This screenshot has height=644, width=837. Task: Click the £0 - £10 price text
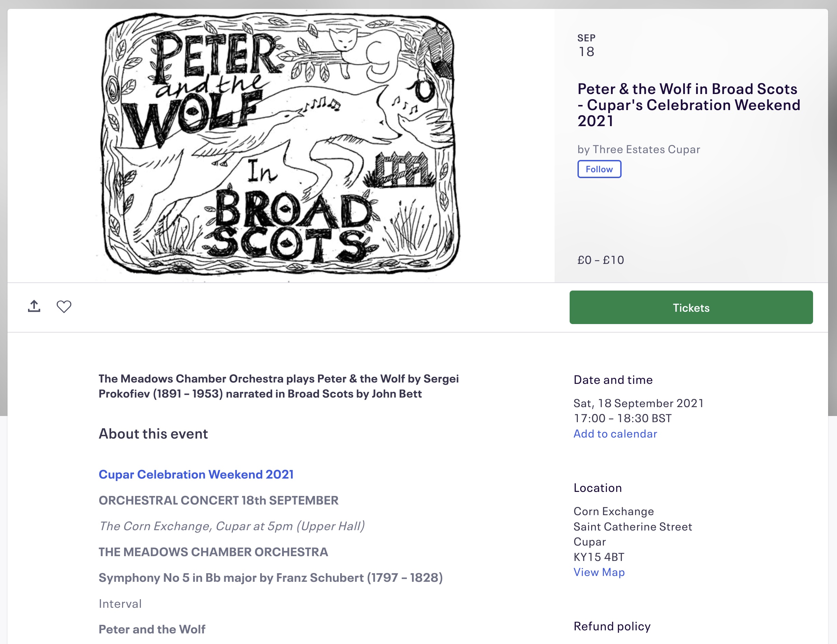(600, 260)
